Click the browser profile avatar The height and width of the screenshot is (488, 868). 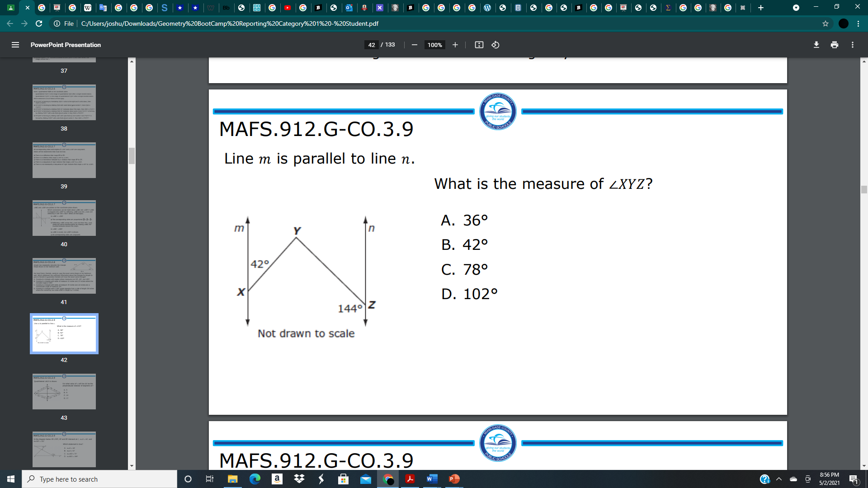click(x=844, y=23)
